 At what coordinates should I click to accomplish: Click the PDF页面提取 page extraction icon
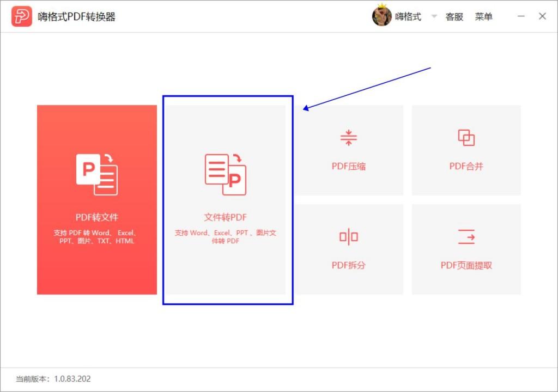(x=466, y=236)
